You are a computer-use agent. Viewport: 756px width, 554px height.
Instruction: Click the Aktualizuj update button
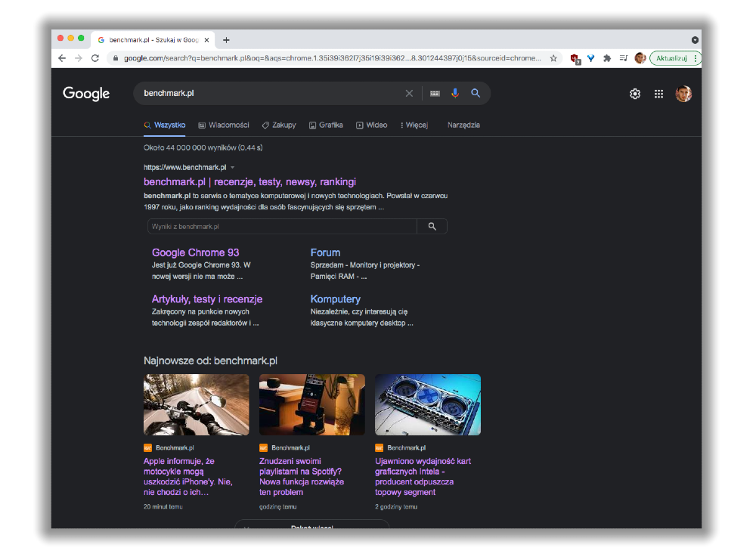pos(671,58)
